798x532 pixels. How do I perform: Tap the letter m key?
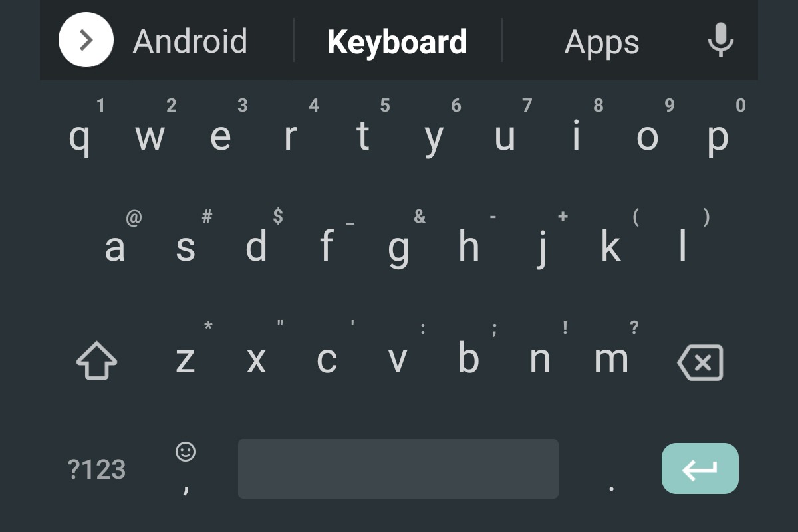[x=611, y=359]
